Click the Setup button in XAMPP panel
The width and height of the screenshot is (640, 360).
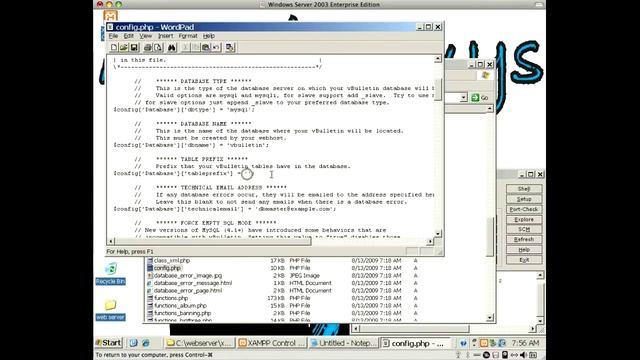(x=524, y=199)
